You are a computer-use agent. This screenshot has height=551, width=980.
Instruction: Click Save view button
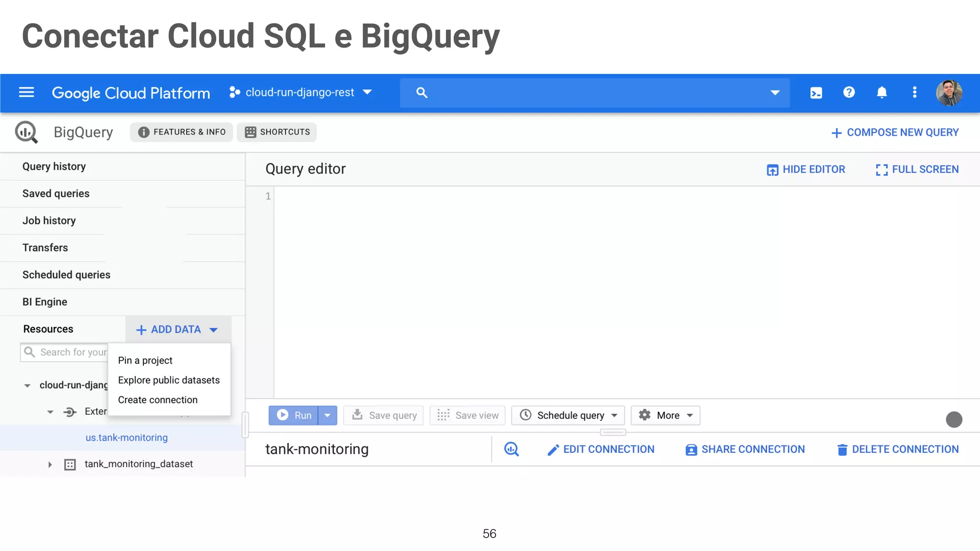pos(468,415)
